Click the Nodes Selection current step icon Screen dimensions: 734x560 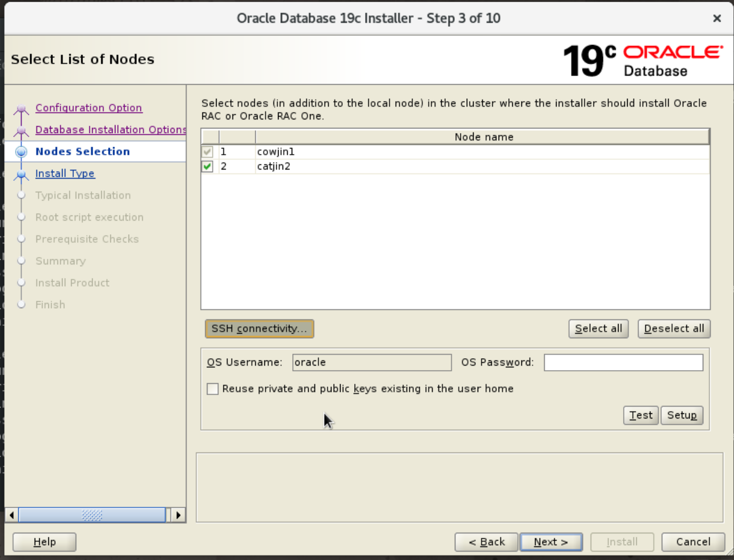tap(22, 152)
